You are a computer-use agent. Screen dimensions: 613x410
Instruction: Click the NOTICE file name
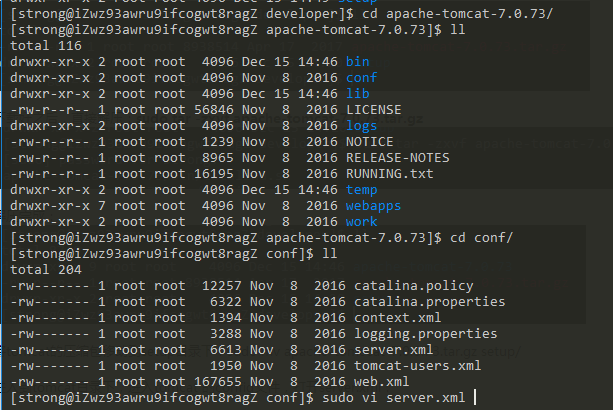tap(370, 142)
